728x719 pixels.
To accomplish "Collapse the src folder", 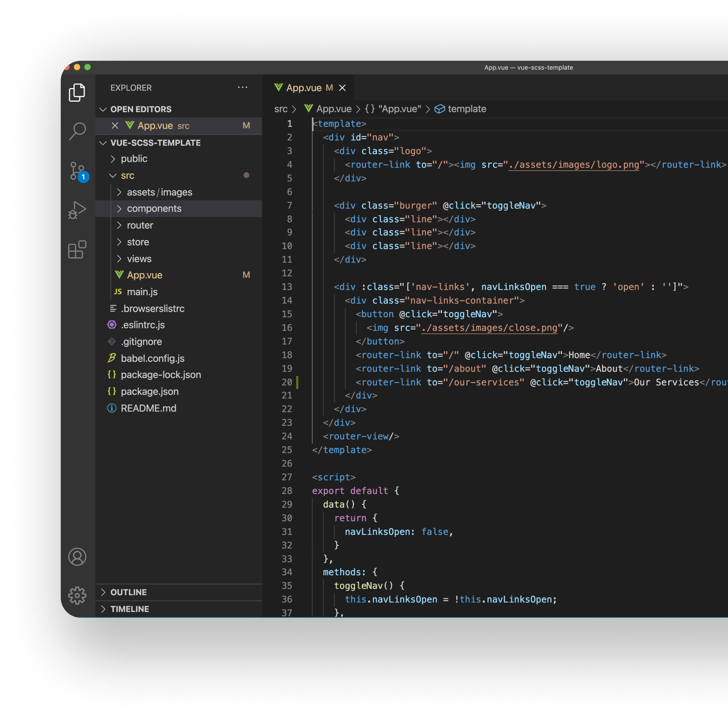I will 179,175.
